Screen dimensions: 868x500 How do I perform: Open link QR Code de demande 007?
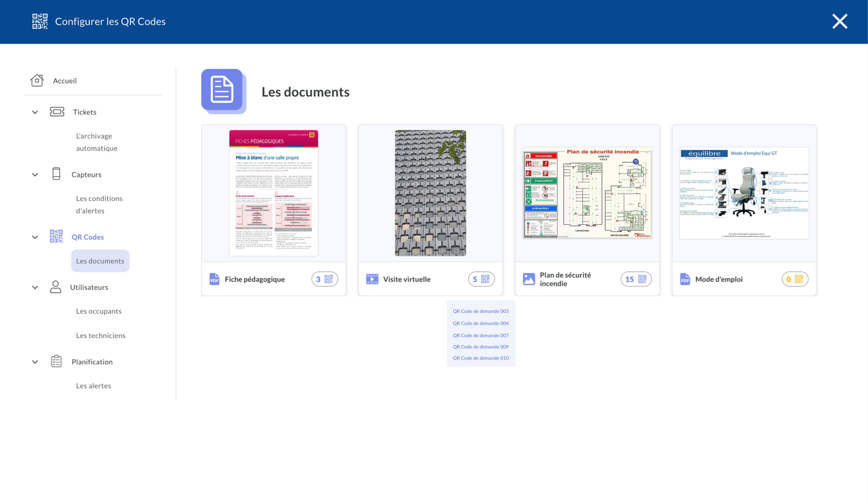click(480, 335)
